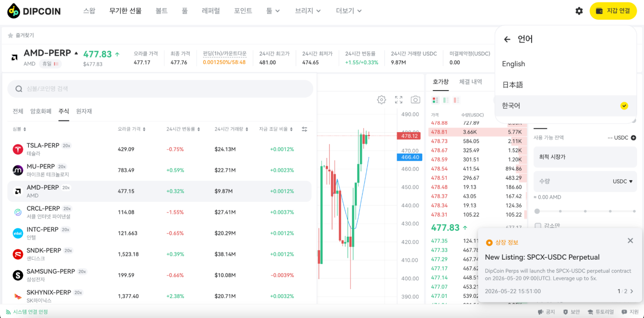Expand chart to fullscreen
This screenshot has width=644, height=318.
coord(399,99)
